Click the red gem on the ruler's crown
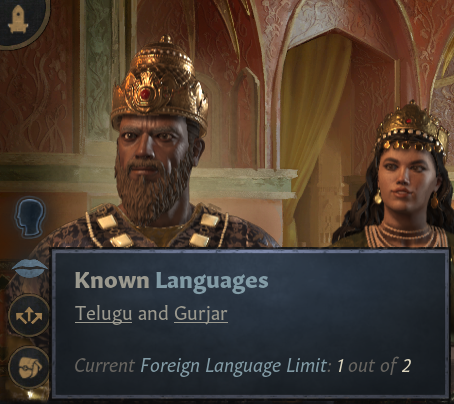This screenshot has height=404, width=454. (145, 94)
